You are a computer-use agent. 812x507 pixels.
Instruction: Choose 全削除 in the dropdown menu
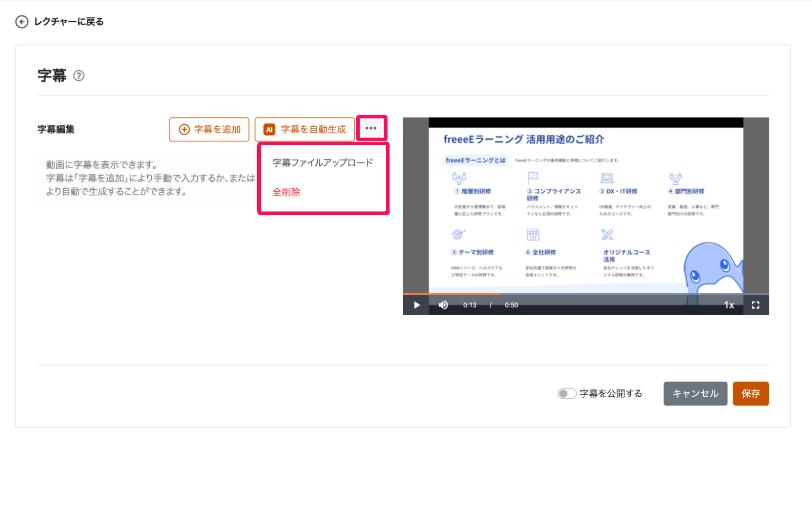pos(286,192)
